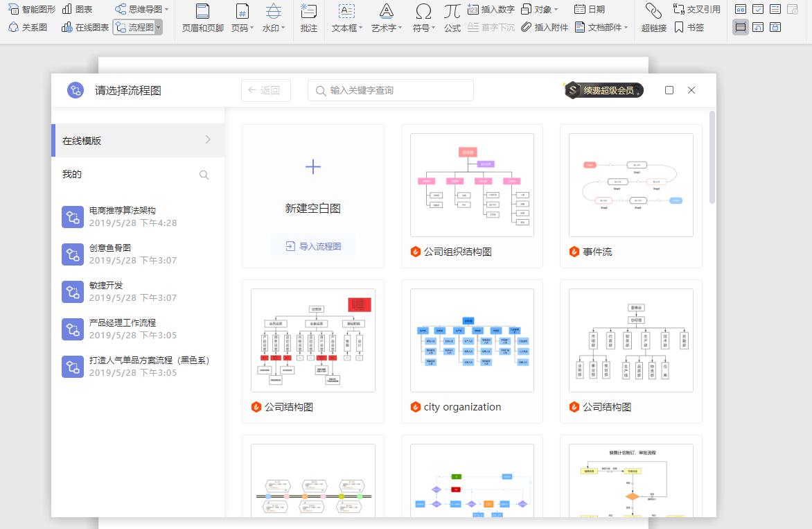
Task: Select 公司结构图 template with red box
Action: (312, 340)
